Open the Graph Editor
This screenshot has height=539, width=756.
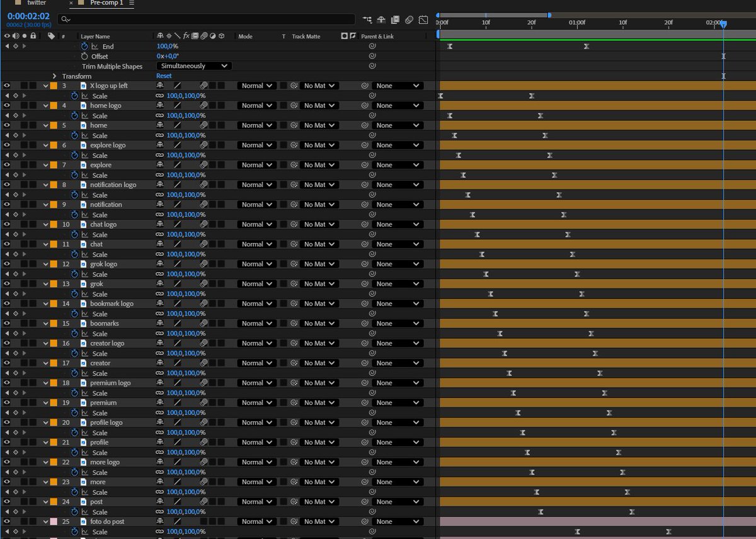(423, 20)
